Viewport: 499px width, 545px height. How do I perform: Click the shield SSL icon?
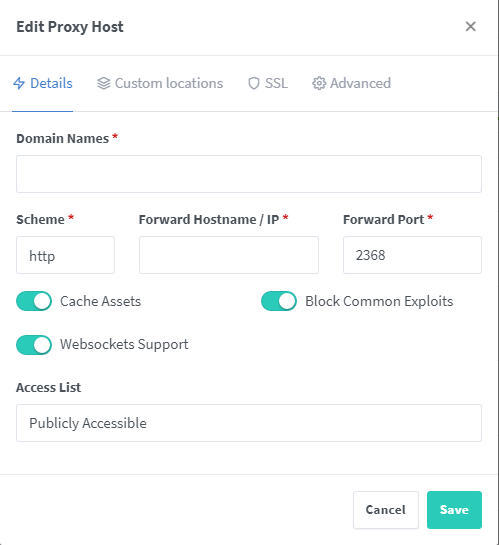[x=254, y=83]
